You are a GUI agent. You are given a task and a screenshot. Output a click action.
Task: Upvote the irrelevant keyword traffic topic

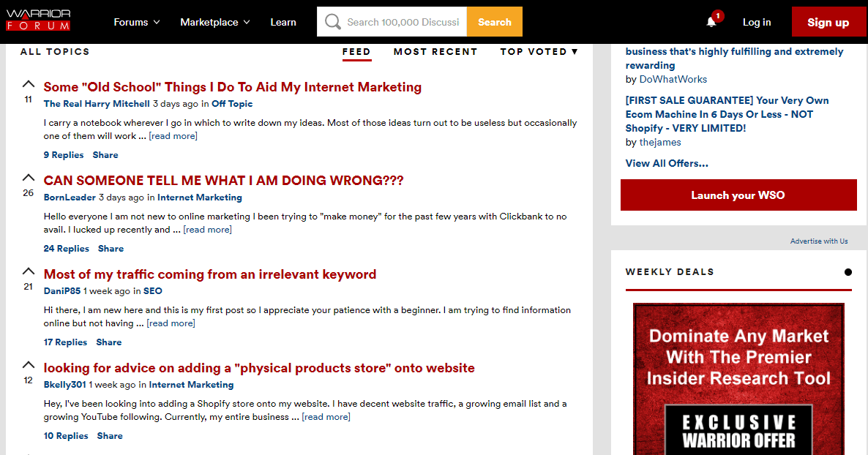pos(29,271)
